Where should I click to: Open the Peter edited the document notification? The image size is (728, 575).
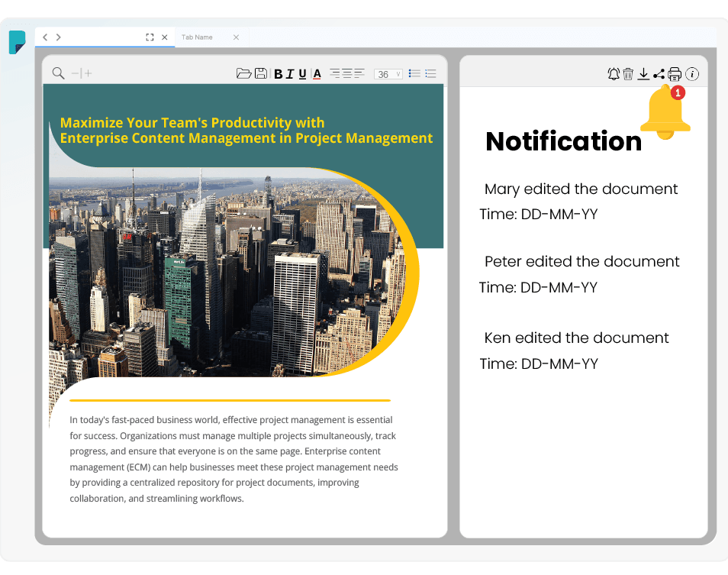pos(581,261)
